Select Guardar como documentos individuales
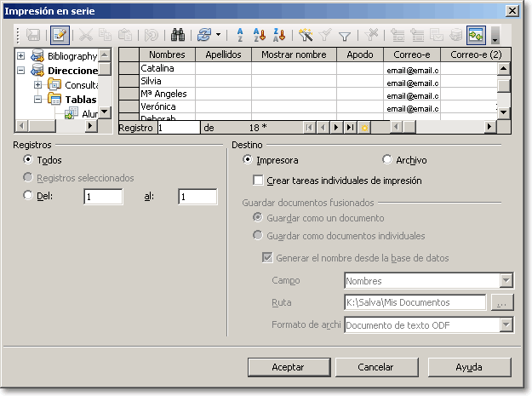Screen dimensions: 532x396 (x=258, y=235)
